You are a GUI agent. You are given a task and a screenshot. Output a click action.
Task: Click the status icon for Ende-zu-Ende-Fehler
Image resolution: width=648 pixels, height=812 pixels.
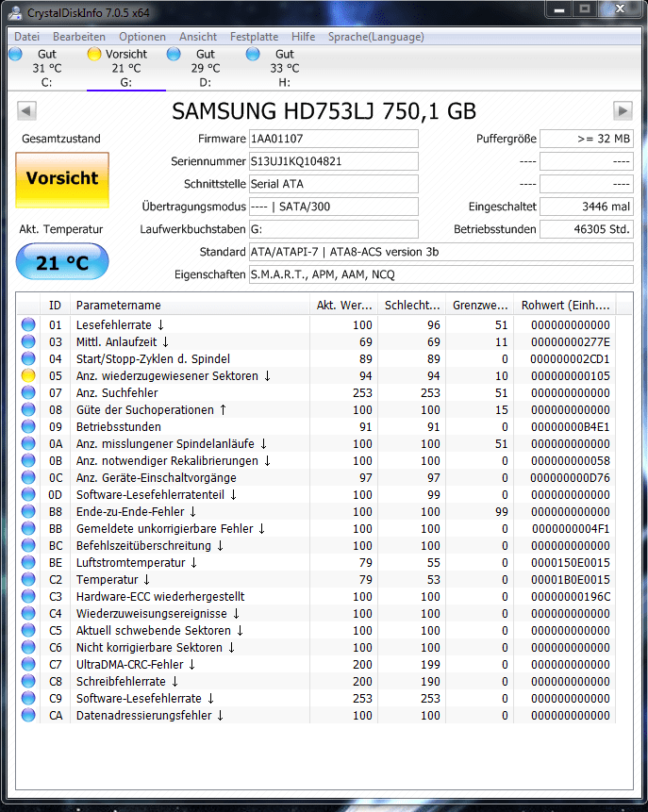28,512
